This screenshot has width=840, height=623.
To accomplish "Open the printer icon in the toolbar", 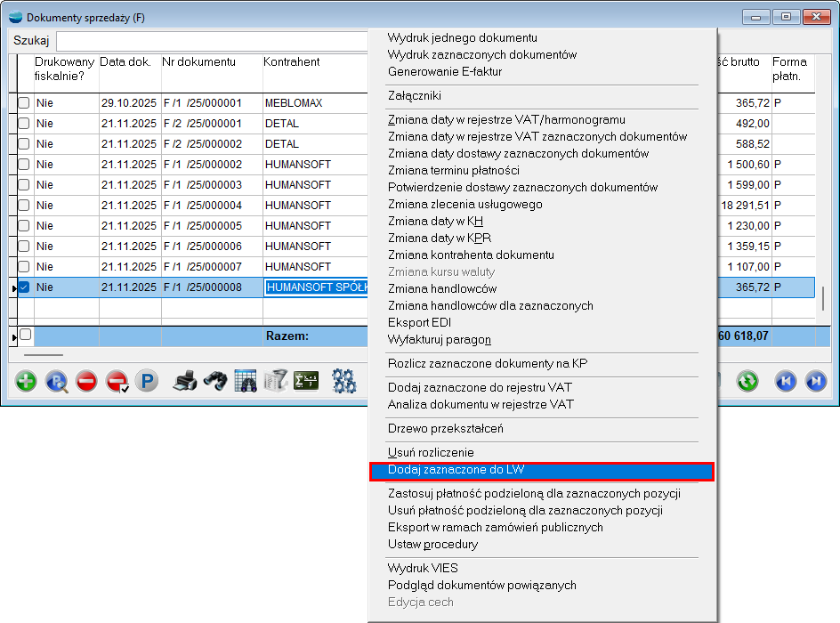I will 184,381.
